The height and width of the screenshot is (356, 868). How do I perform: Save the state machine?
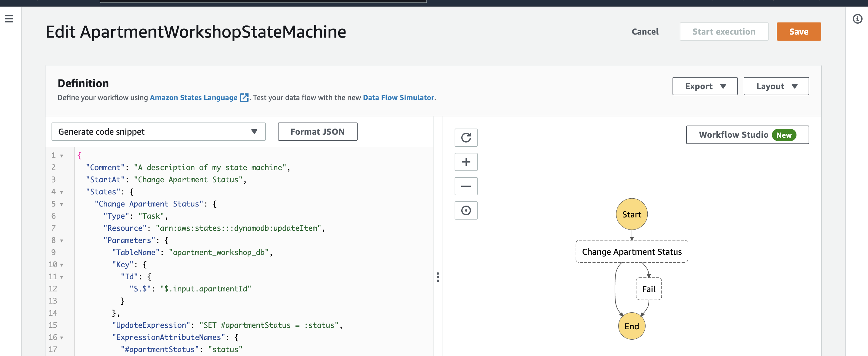point(799,32)
